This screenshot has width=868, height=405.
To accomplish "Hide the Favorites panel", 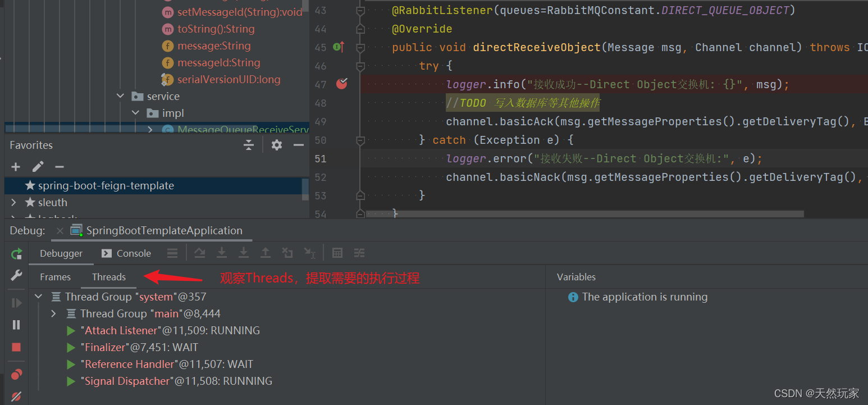I will [299, 145].
